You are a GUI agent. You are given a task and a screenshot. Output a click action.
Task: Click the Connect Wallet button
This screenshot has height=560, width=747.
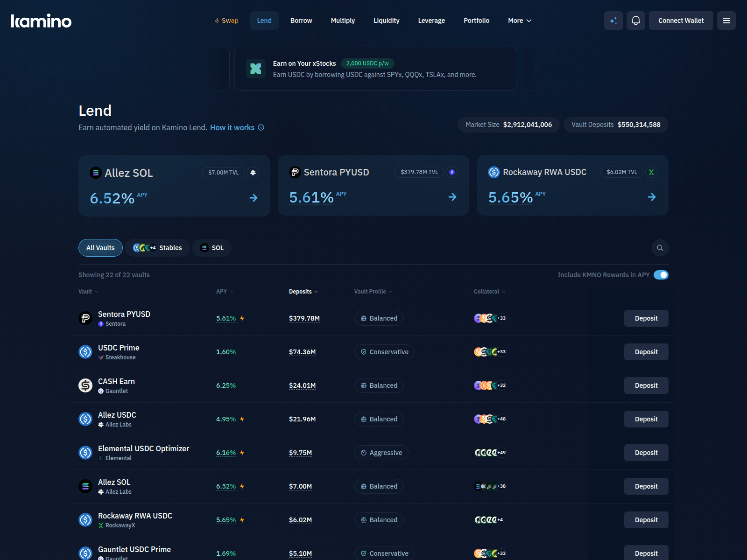click(681, 21)
